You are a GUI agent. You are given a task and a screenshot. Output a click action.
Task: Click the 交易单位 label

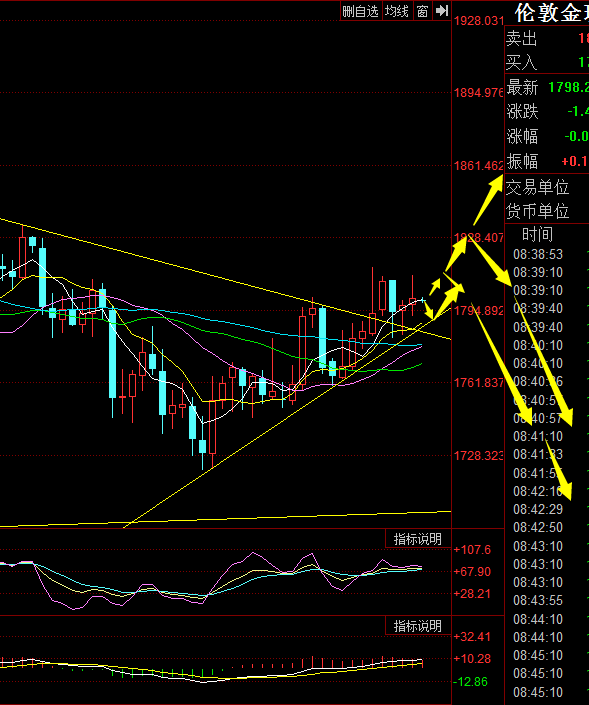point(538,187)
